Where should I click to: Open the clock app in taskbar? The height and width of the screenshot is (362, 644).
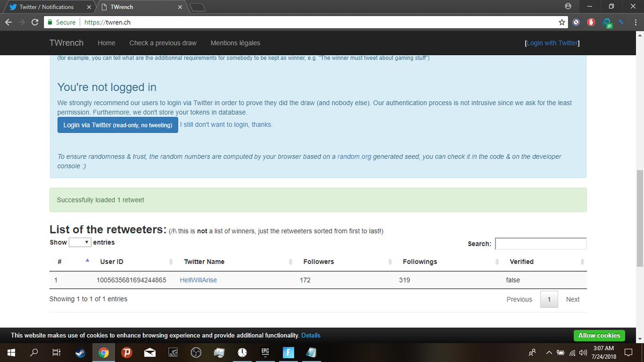point(242,352)
